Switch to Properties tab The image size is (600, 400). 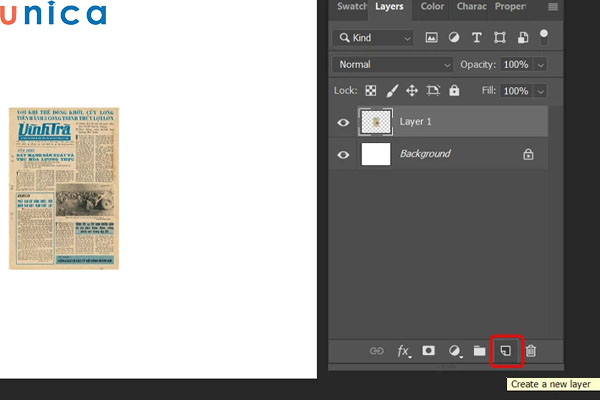tap(510, 7)
